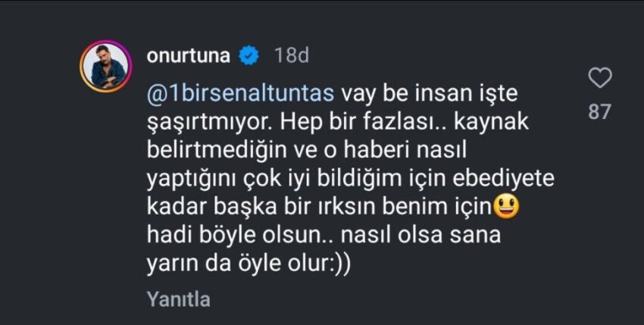Like the comment with the heart icon
The height and width of the screenshot is (325, 644).
(x=600, y=78)
